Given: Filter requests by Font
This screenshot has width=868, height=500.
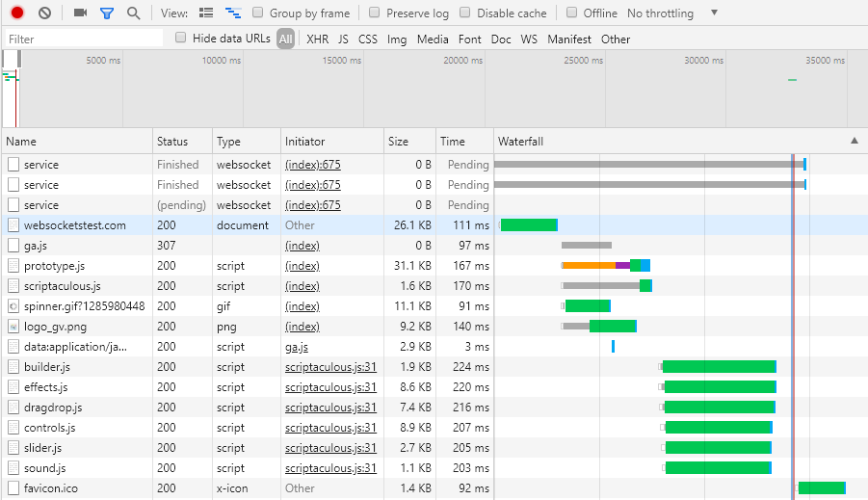Looking at the screenshot, I should pyautogui.click(x=469, y=39).
